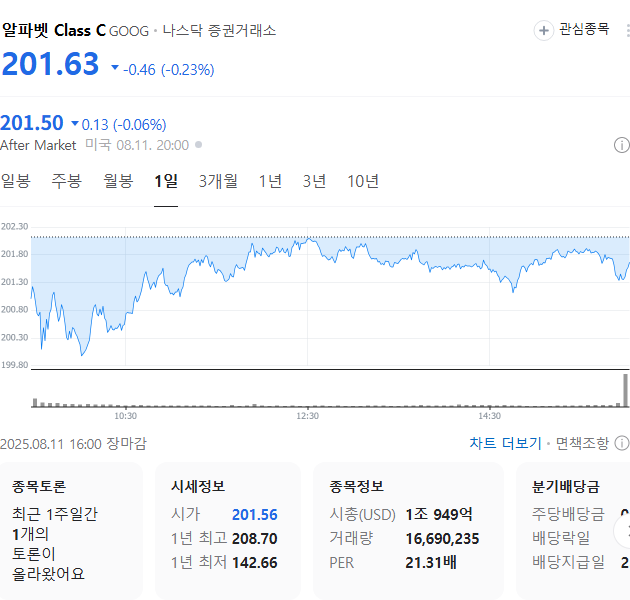Open the 종목정보 stock info card

pyautogui.click(x=408, y=530)
